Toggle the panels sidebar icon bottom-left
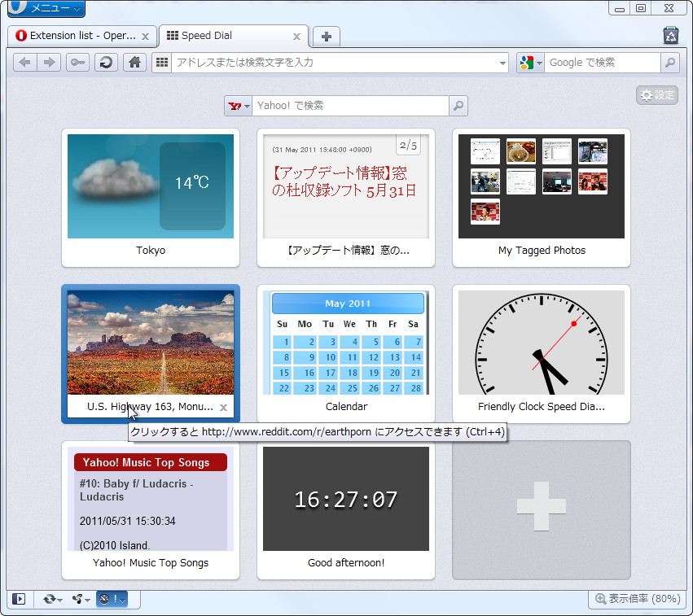This screenshot has width=693, height=616. click(18, 599)
